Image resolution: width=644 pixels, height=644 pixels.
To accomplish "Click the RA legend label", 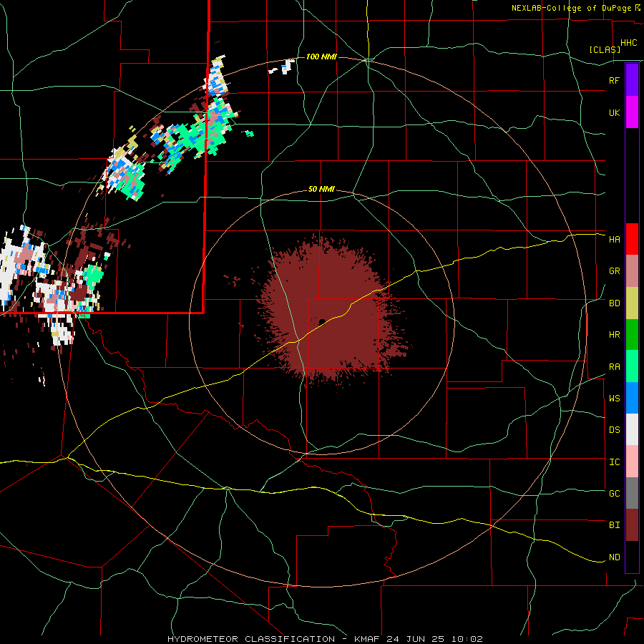I will [x=614, y=367].
